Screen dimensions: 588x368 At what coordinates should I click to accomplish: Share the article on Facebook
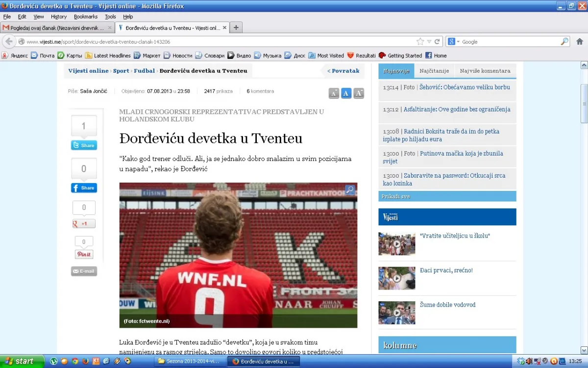click(x=84, y=188)
